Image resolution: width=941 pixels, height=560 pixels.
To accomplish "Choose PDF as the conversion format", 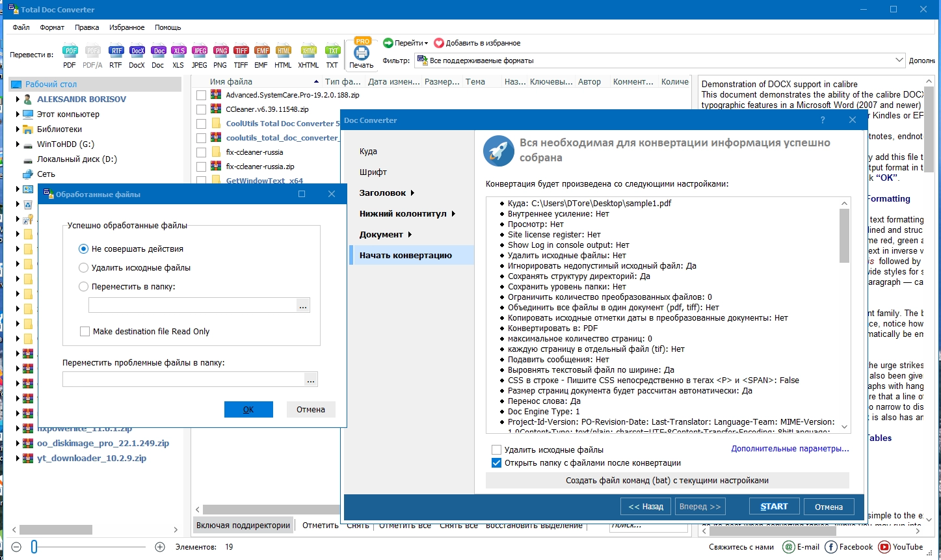I will 70,55.
